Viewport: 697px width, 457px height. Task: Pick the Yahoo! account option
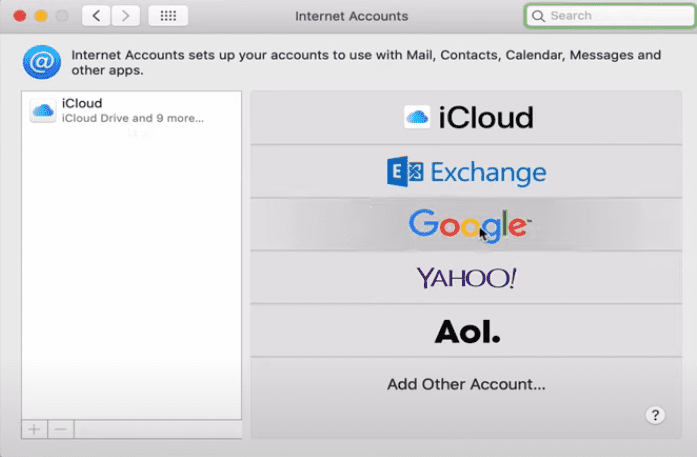coord(468,277)
